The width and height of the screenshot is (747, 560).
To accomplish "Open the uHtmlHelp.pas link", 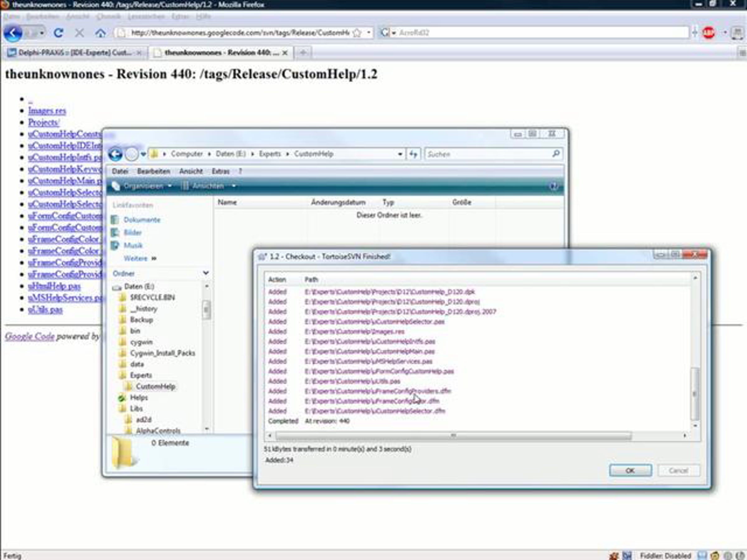I will (54, 286).
